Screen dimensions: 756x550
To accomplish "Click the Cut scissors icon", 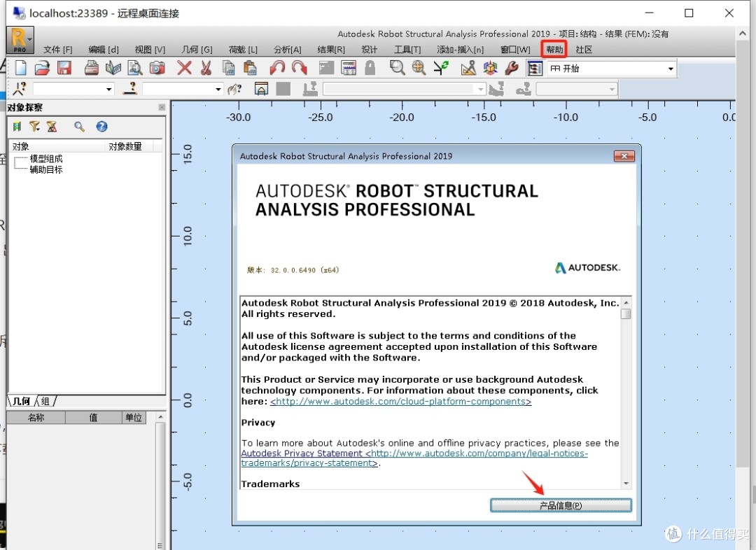I will tap(206, 68).
